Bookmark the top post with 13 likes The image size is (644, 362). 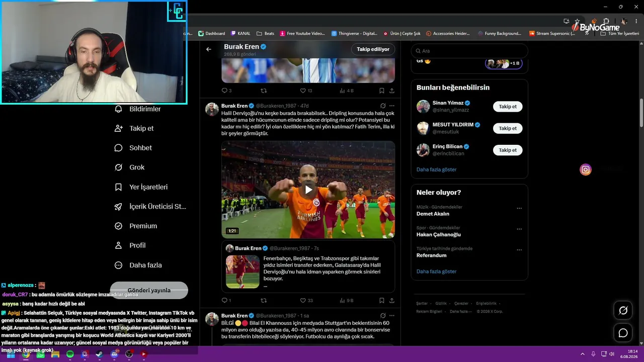(381, 90)
